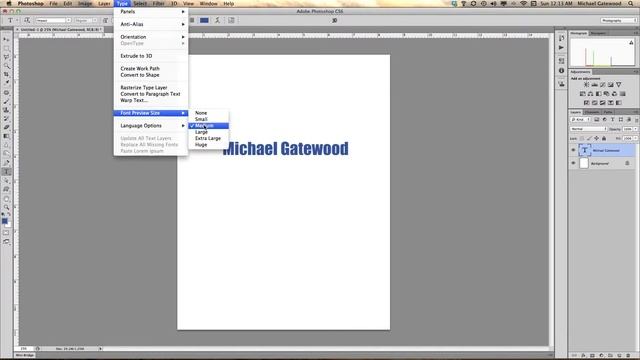Open the Photography workspace dropdown
The width and height of the screenshot is (640, 360).
point(619,20)
